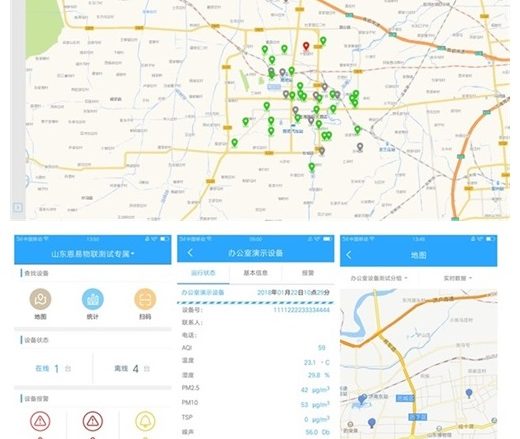Viewport: 520px width, 439px height.
Task: Open the 地图 map icon in 查找设备
Action: click(40, 298)
